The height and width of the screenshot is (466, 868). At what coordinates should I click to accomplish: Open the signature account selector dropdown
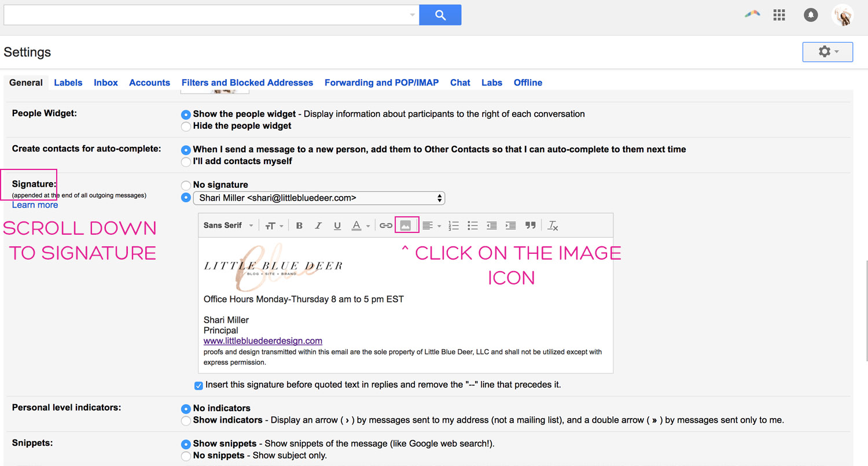319,198
